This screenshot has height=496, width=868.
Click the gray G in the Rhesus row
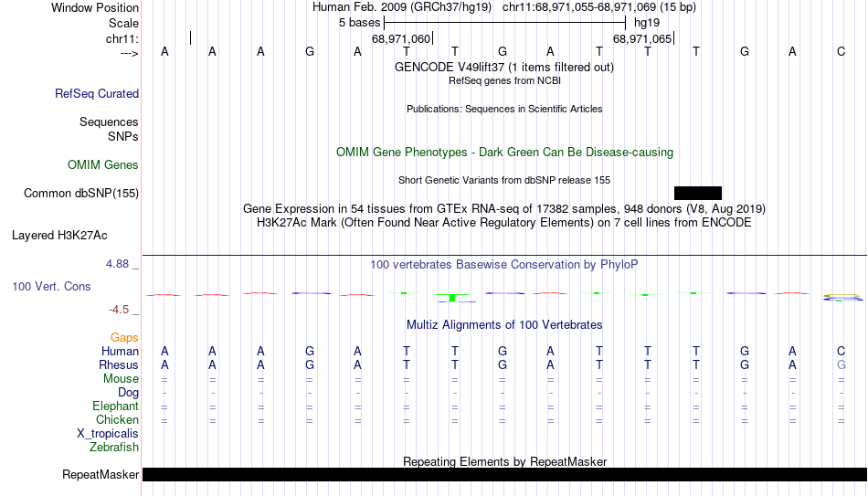pos(841,364)
